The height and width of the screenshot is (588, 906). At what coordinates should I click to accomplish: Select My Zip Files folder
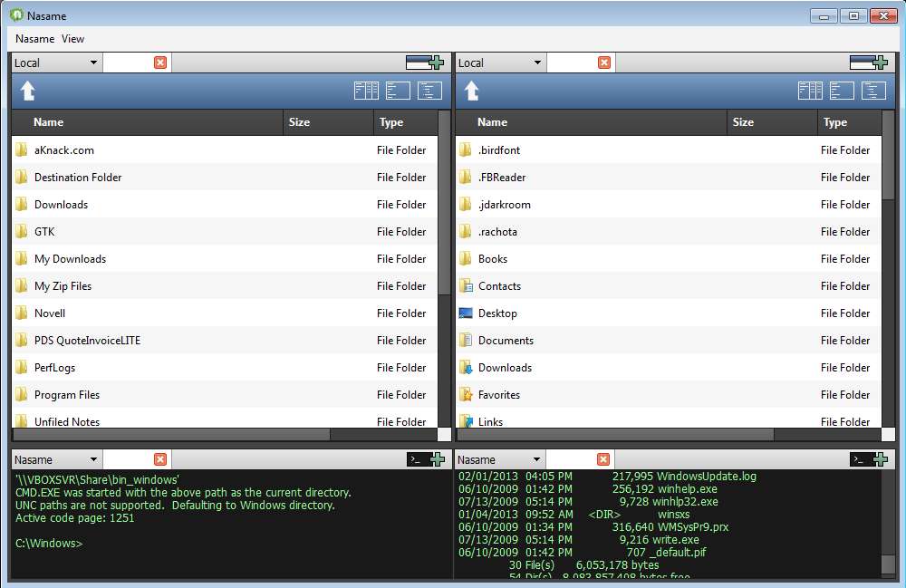[x=225, y=286]
